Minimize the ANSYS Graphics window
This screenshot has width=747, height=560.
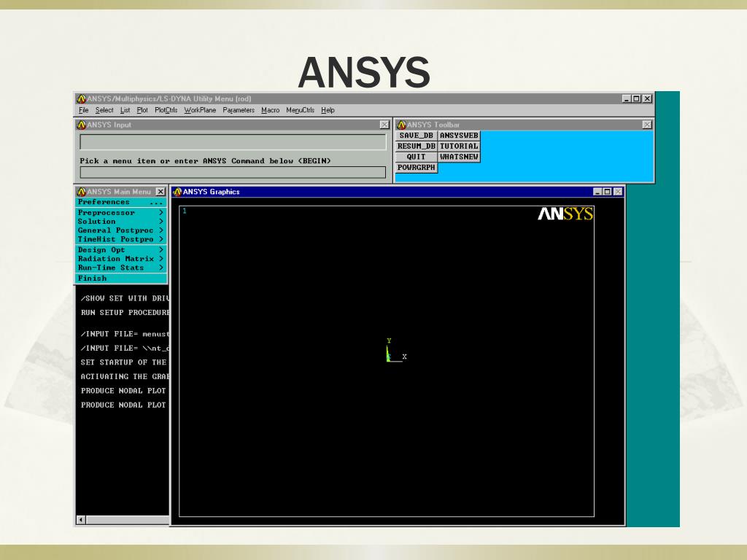coord(597,192)
